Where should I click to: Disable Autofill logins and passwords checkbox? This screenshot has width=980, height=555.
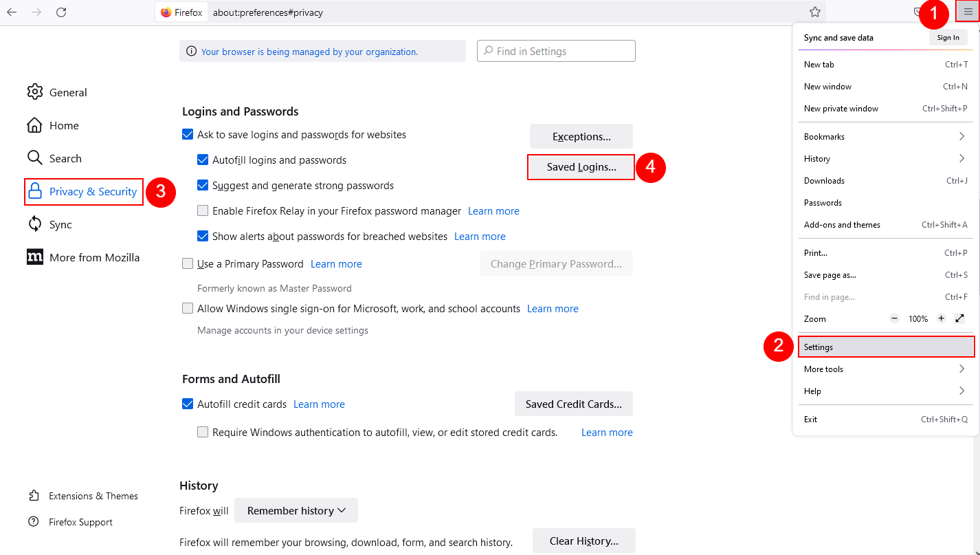pos(203,160)
